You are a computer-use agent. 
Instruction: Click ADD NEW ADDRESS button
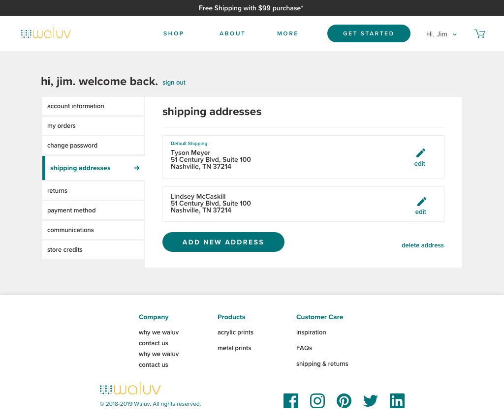click(223, 242)
